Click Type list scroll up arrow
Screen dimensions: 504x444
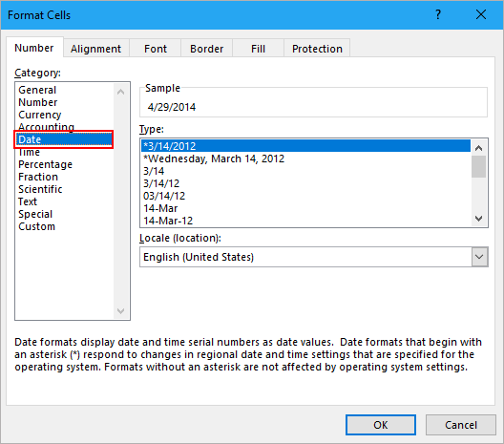478,148
